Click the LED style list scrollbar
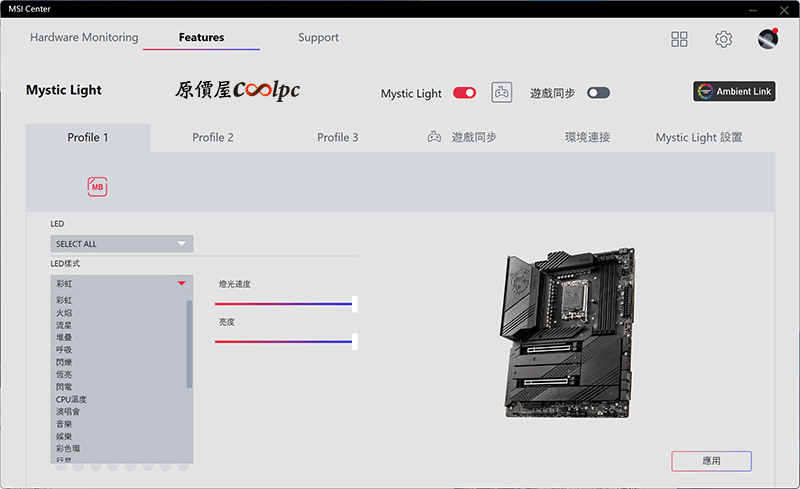This screenshot has width=800, height=489. [189, 344]
